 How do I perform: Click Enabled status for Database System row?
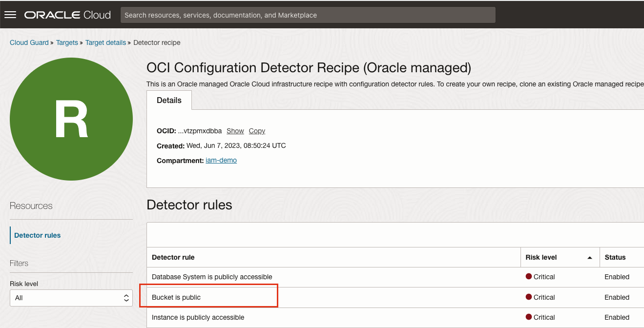(x=617, y=277)
